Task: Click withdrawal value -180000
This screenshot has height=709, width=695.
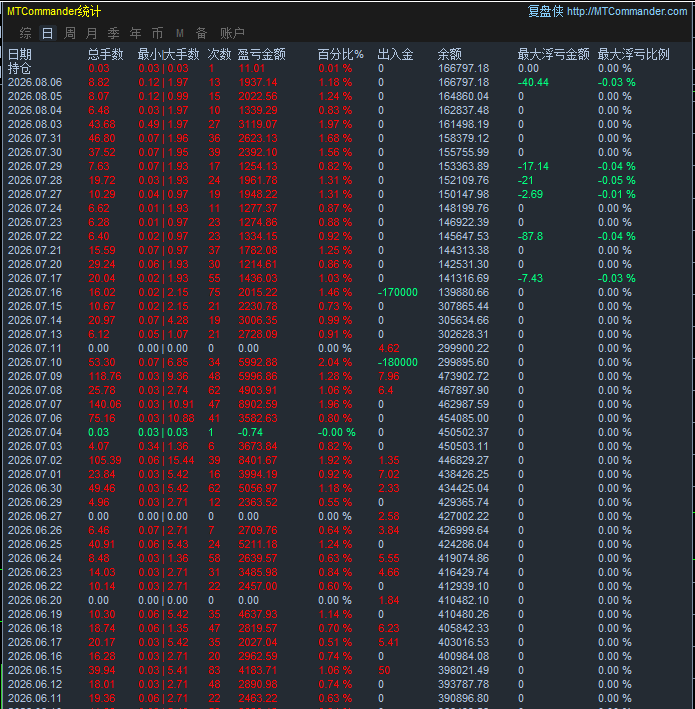Action: coord(397,363)
